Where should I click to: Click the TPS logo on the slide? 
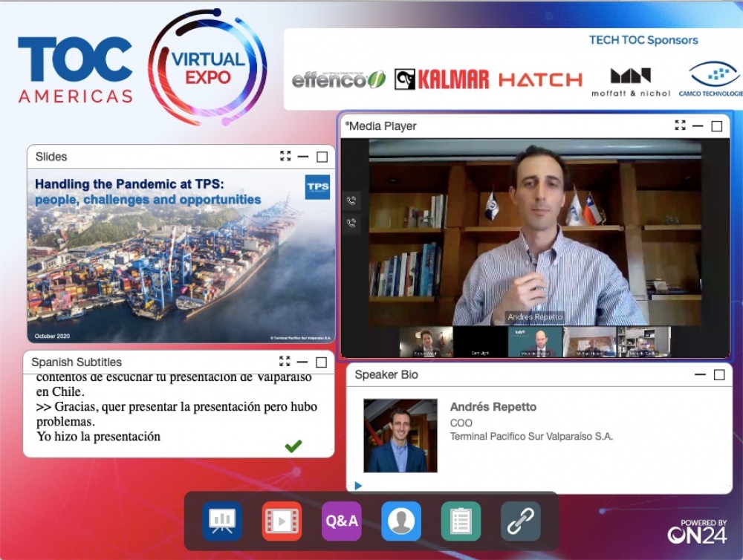point(317,186)
